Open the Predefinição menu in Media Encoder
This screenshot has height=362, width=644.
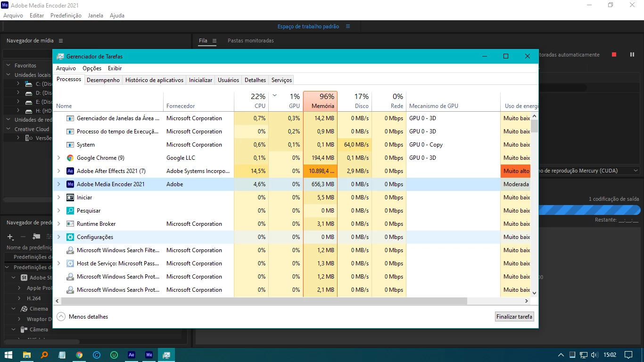pyautogui.click(x=66, y=16)
